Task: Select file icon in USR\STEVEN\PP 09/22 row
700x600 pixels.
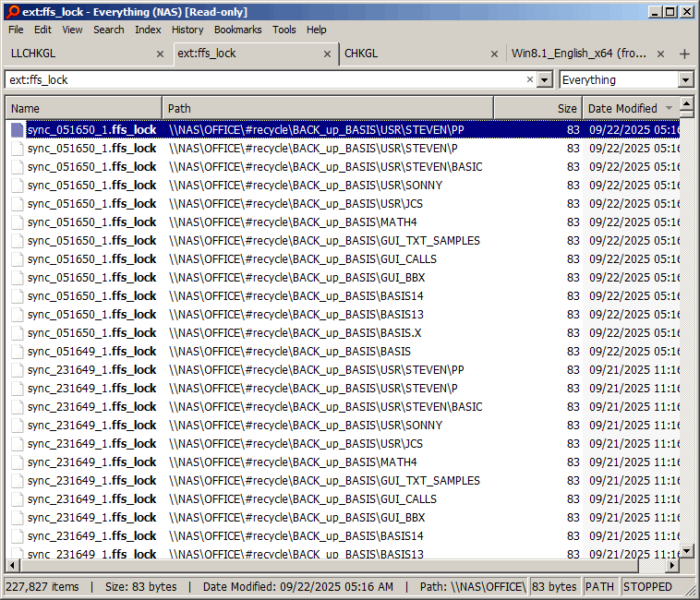Action: [x=18, y=130]
